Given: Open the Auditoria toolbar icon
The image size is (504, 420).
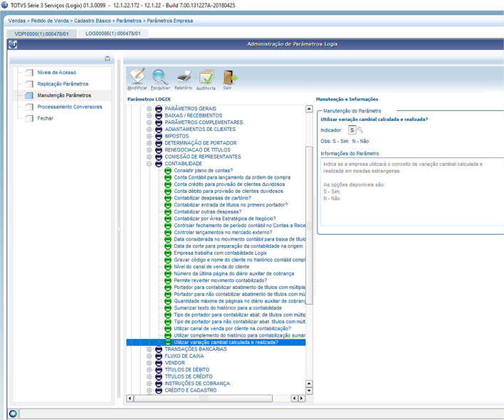Looking at the screenshot, I should pos(206,77).
